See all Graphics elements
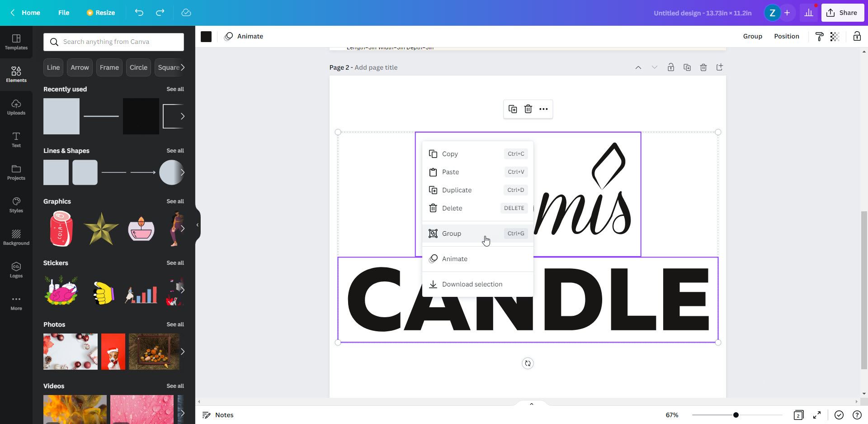 tap(175, 201)
